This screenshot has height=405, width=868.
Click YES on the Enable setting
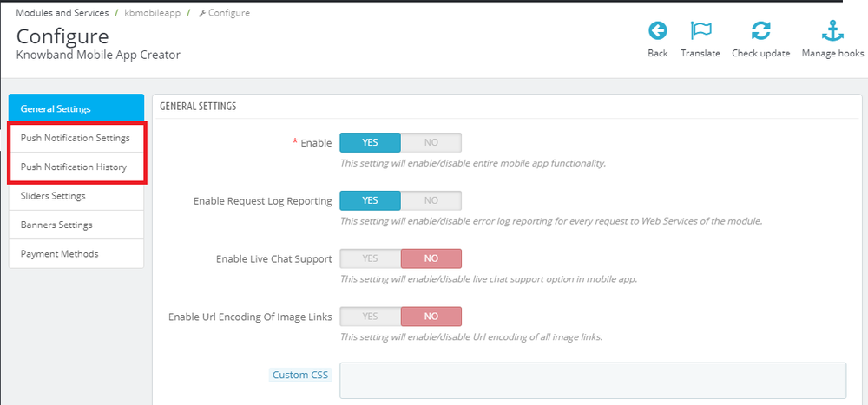[x=371, y=142]
